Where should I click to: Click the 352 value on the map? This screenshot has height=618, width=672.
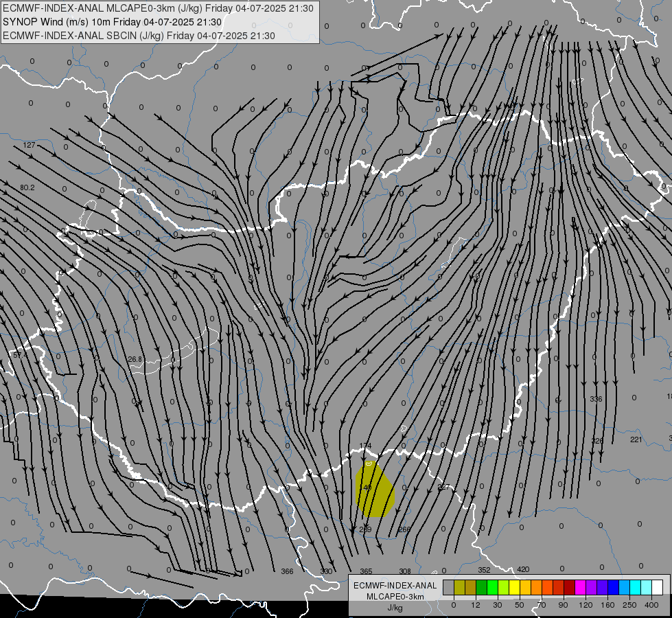484,570
